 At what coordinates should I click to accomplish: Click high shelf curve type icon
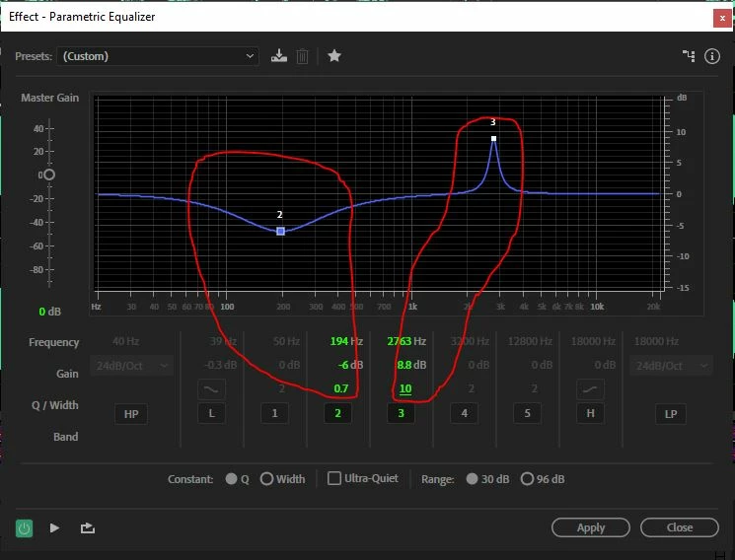[590, 389]
